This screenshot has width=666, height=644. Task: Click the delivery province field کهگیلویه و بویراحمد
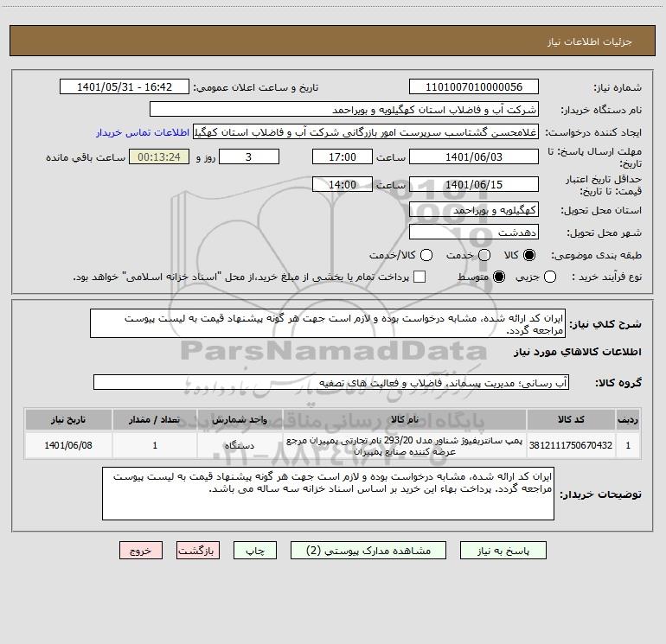point(474,210)
